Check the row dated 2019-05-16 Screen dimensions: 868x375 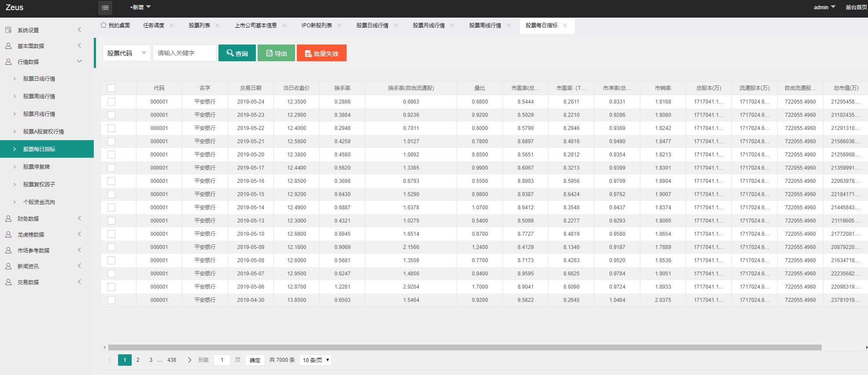(111, 181)
